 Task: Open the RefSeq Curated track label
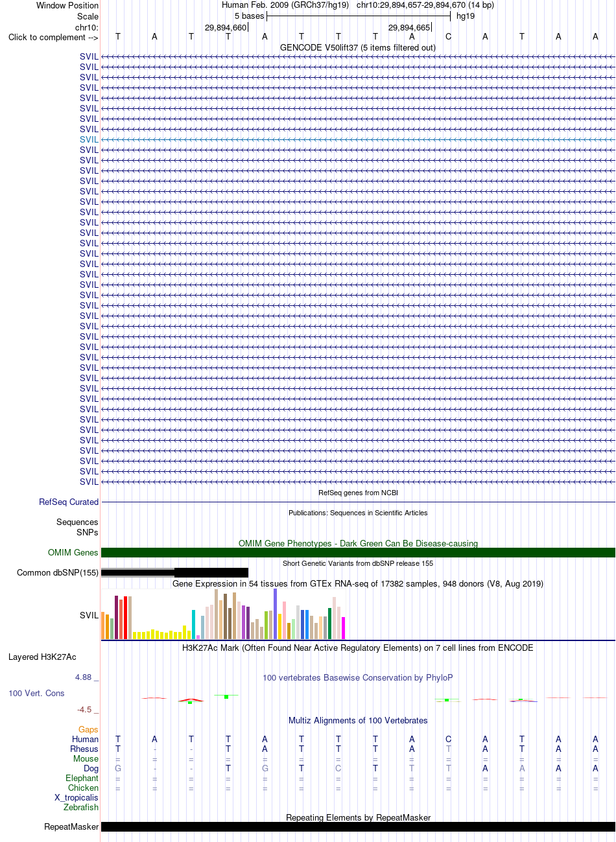(69, 502)
